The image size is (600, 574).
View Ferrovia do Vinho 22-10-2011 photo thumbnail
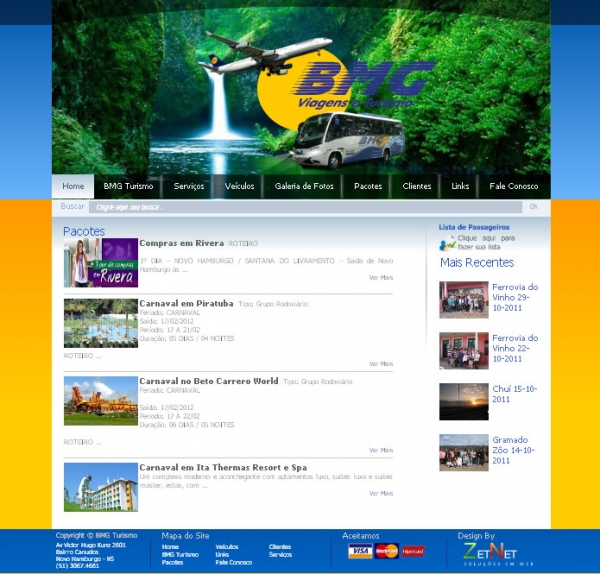464,351
